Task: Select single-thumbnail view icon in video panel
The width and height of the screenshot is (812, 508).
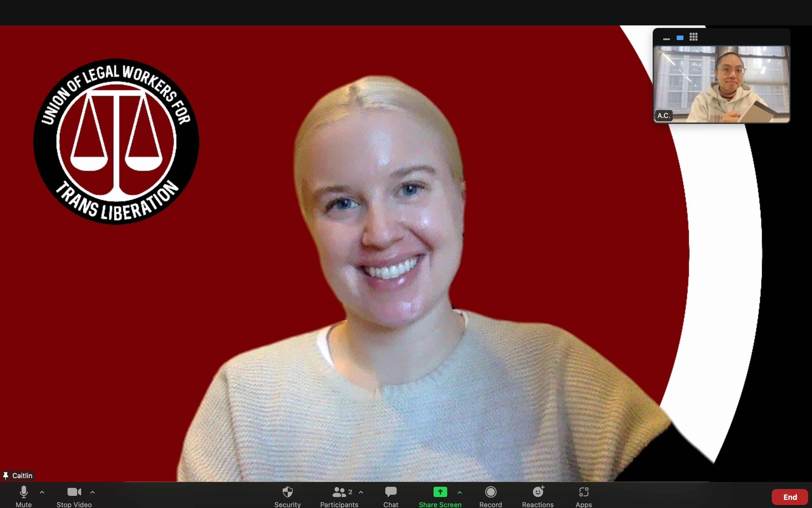Action: tap(680, 38)
